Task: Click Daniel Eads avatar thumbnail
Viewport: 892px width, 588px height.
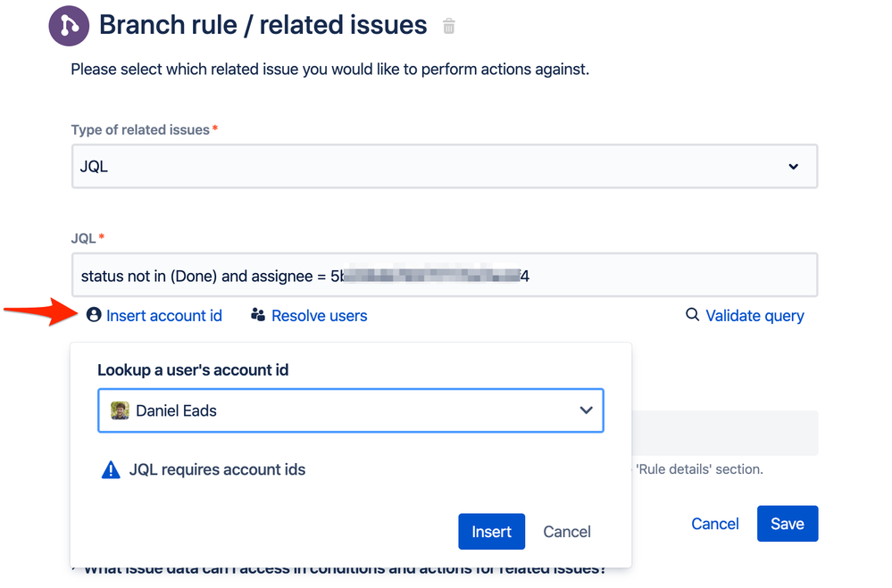Action: 120,410
